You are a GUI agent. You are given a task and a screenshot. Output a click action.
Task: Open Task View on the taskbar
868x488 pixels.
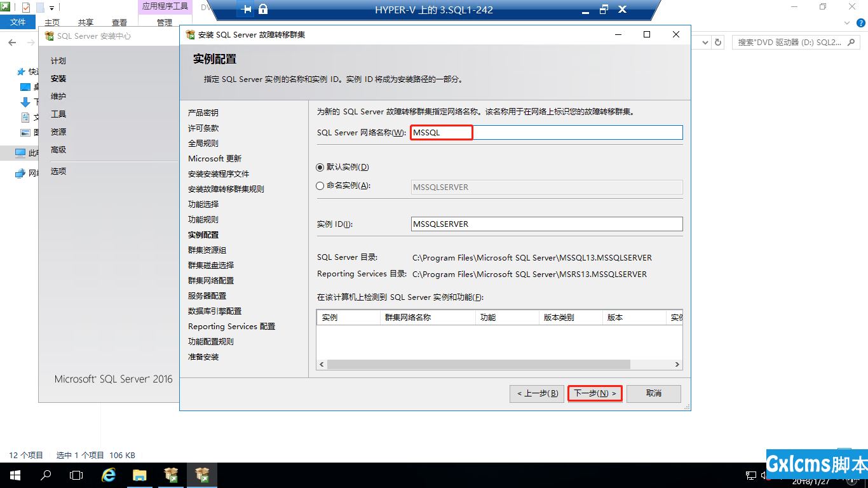(76, 475)
